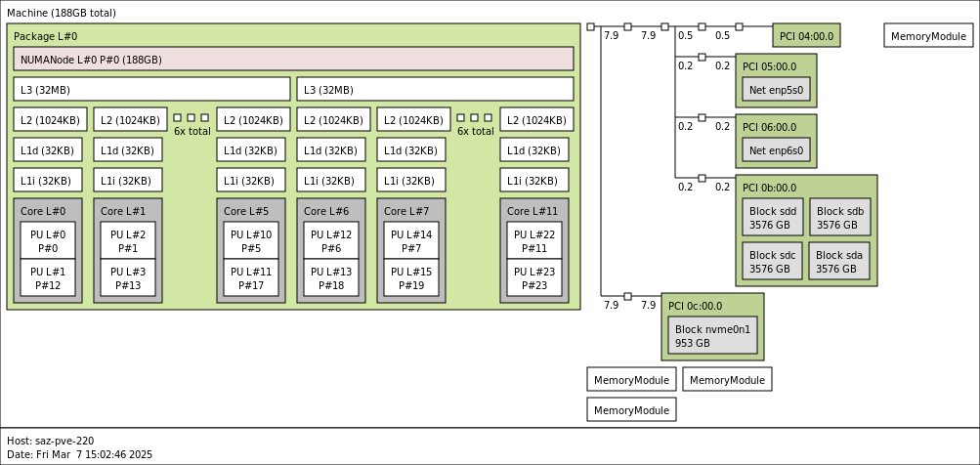Click the Net enp5s0 network interface
The height and width of the screenshot is (465, 980).
point(776,91)
